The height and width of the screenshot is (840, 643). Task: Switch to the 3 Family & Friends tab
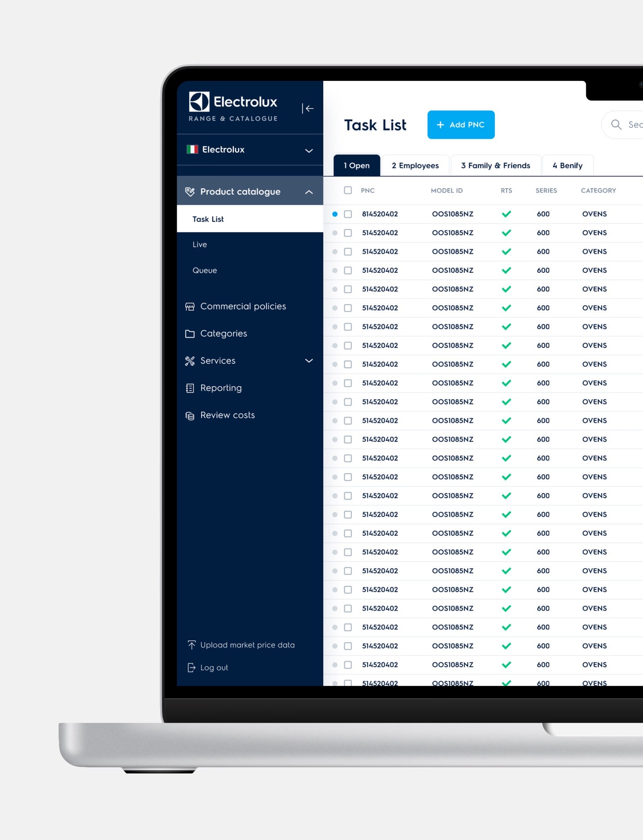(x=496, y=165)
